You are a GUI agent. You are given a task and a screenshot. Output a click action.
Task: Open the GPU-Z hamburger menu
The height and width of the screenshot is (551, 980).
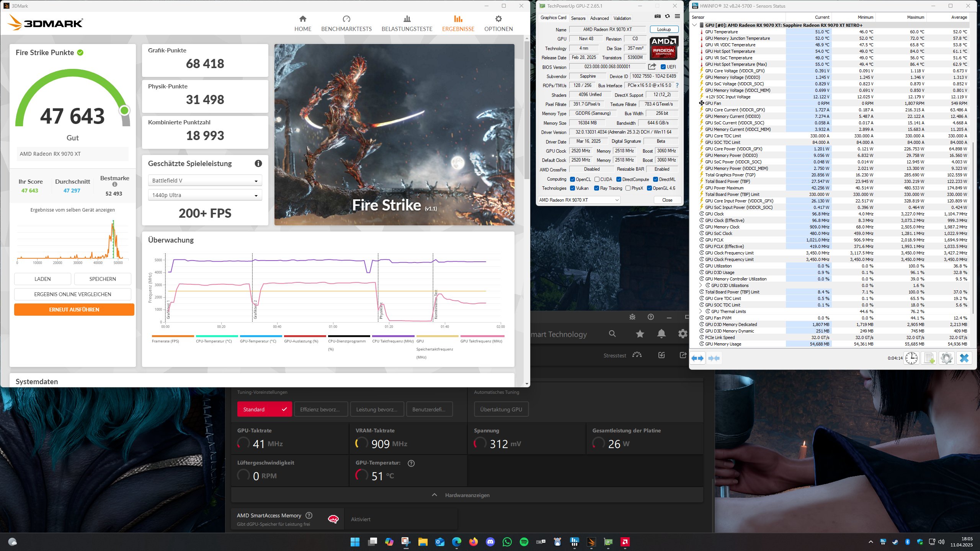[677, 16]
